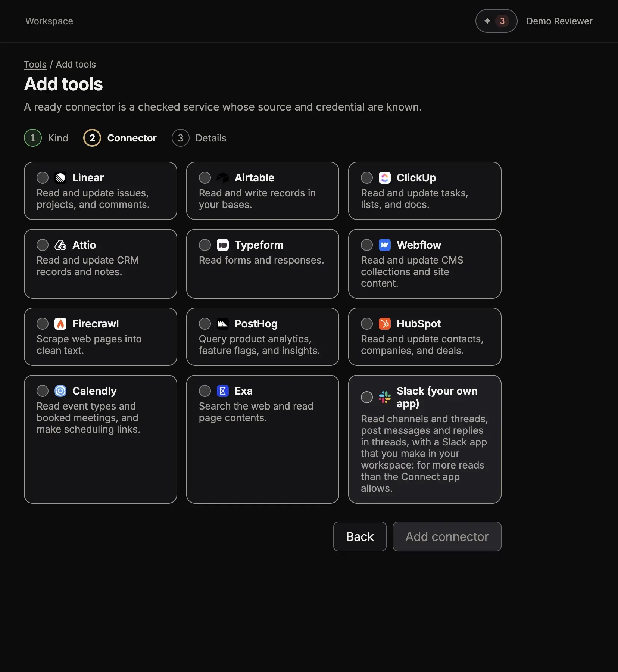Go to step 1 Kind
This screenshot has width=618, height=672.
coord(46,138)
